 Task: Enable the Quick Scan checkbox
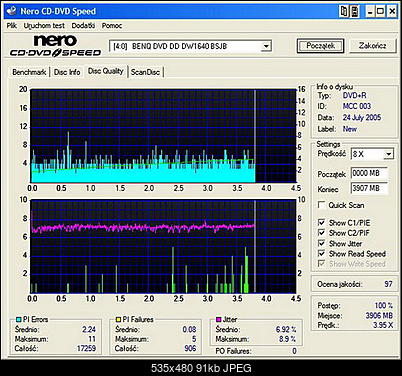(x=321, y=205)
